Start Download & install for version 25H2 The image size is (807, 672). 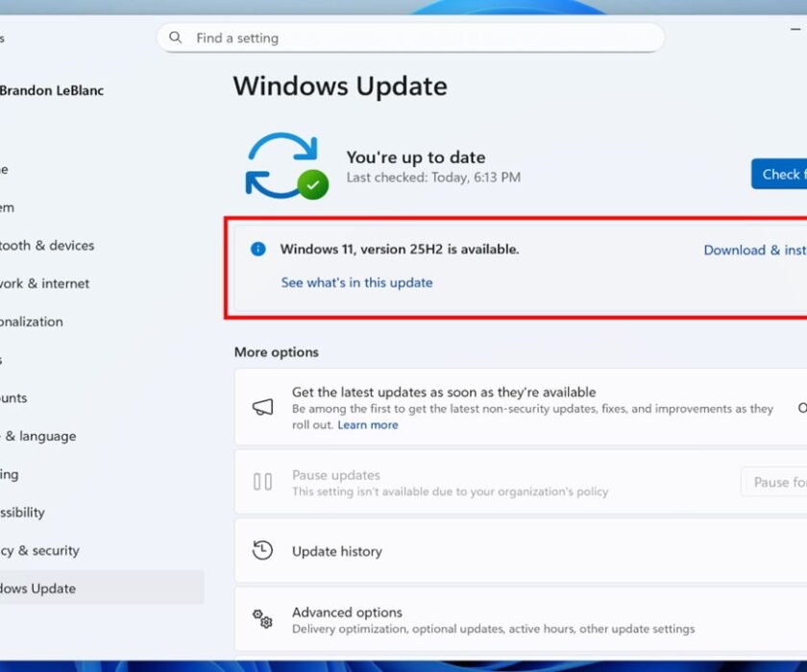coord(754,250)
